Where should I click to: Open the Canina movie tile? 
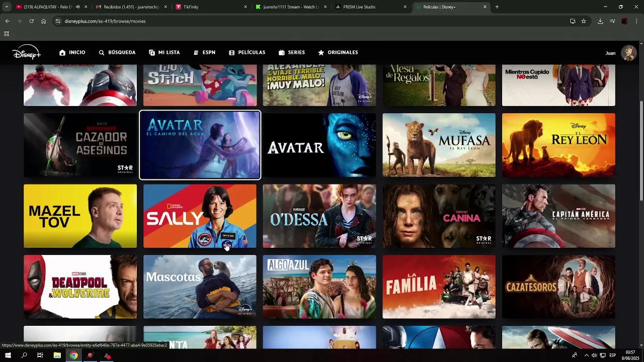439,216
